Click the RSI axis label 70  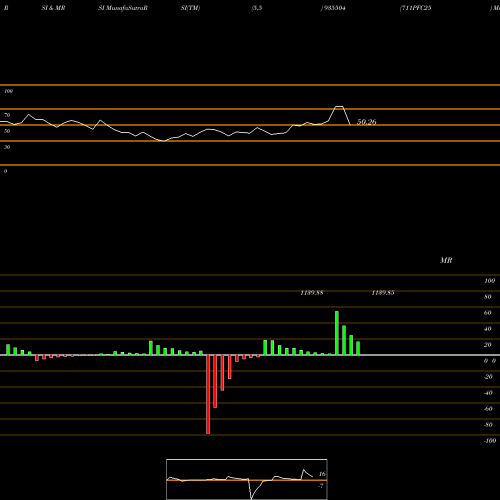(x=7, y=115)
